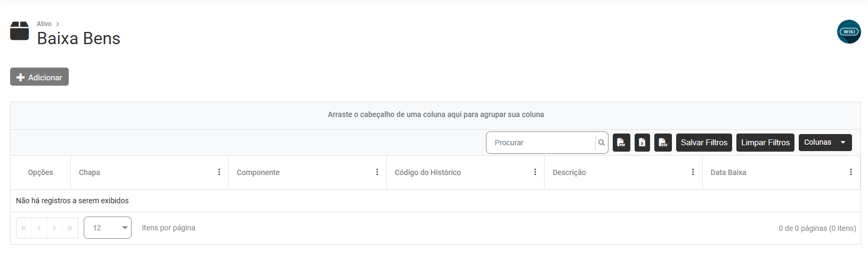868x266 pixels.
Task: Click Adicionar to add a record
Action: point(39,77)
